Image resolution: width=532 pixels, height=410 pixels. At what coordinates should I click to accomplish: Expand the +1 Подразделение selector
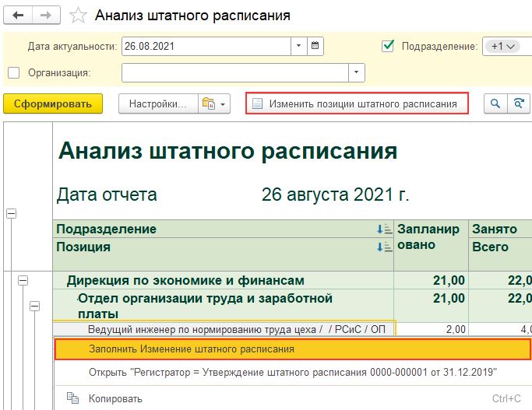tap(503, 46)
